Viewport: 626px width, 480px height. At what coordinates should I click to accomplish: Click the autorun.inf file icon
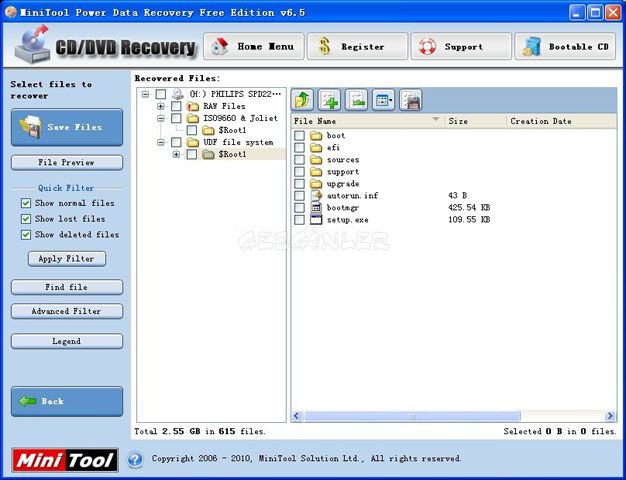coord(316,196)
